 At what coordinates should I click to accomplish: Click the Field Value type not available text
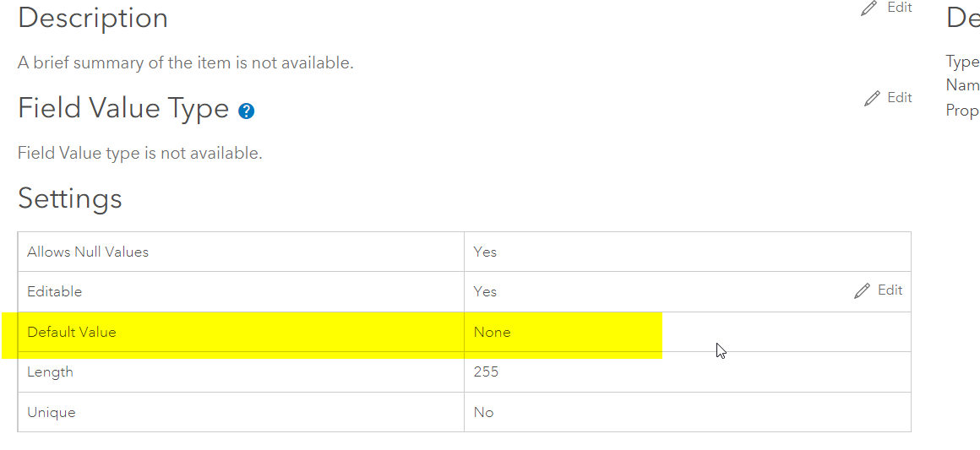point(140,153)
